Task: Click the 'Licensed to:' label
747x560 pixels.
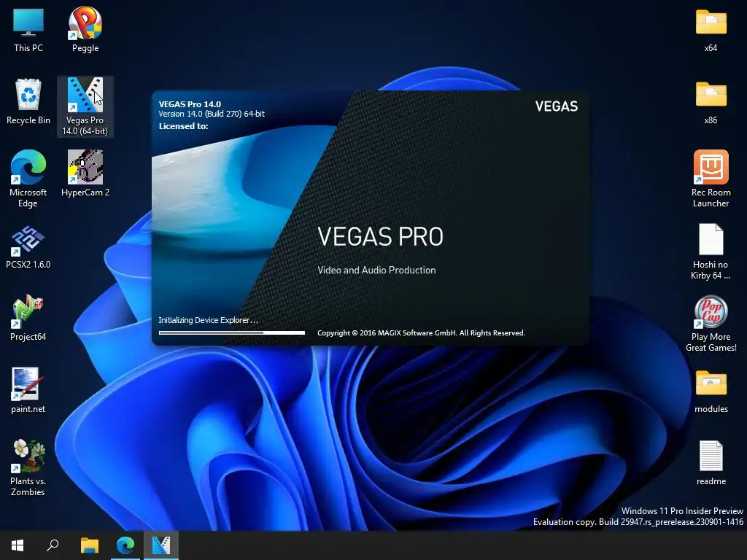Action: (183, 126)
